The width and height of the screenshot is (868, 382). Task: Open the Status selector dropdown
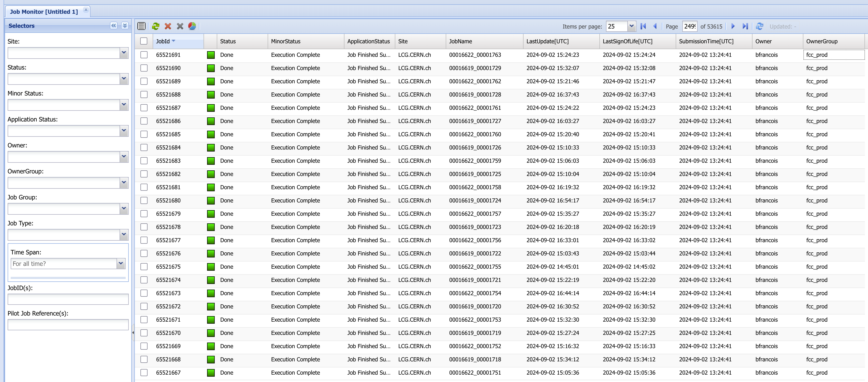point(124,79)
